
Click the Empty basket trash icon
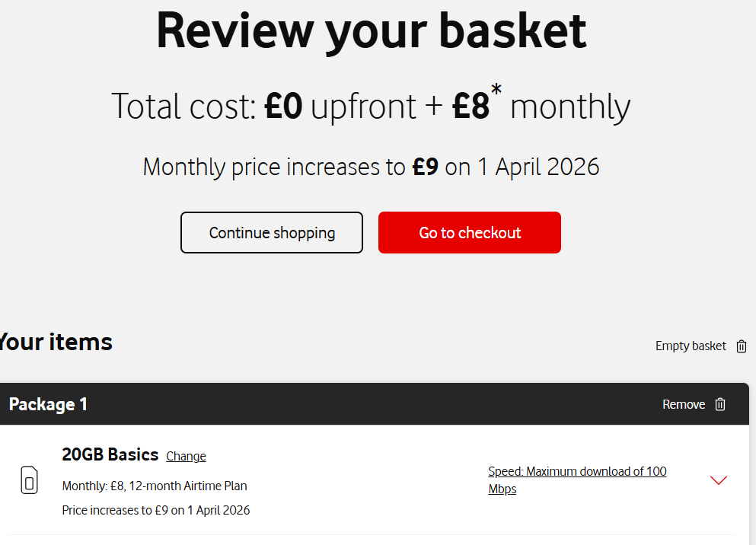pyautogui.click(x=742, y=346)
